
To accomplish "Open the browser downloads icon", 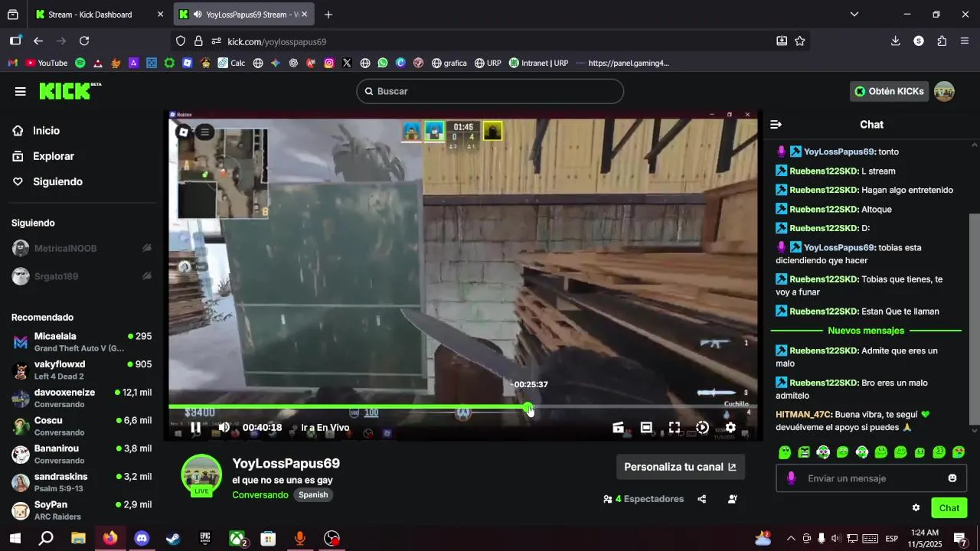I will [895, 41].
